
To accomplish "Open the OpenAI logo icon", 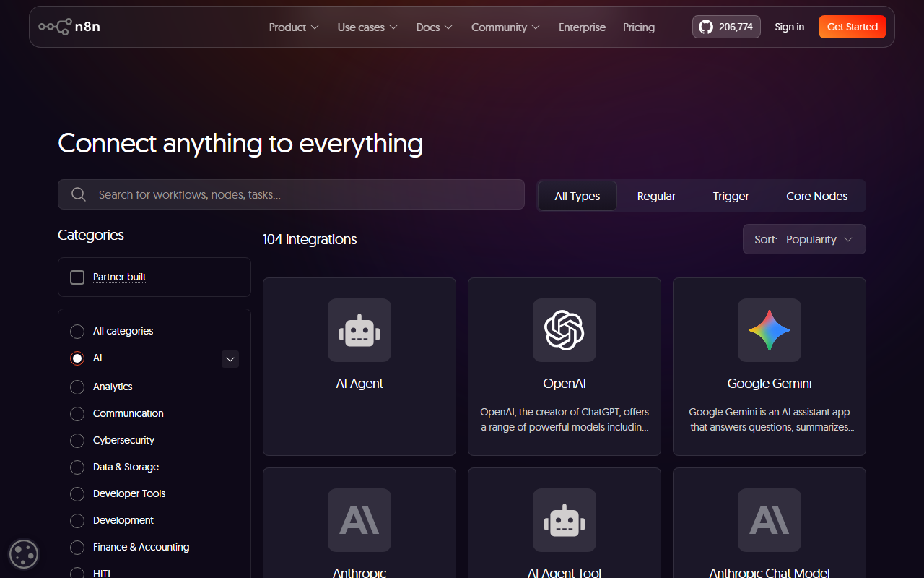I will click(x=565, y=330).
